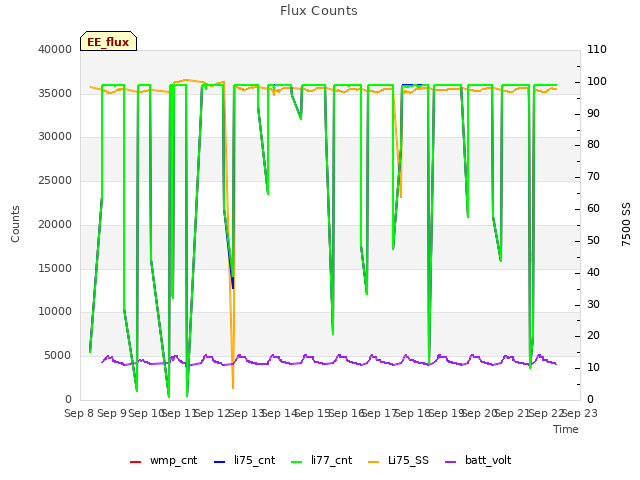
Task: Click the 25000 tick on Counts axis
Action: tap(55, 180)
